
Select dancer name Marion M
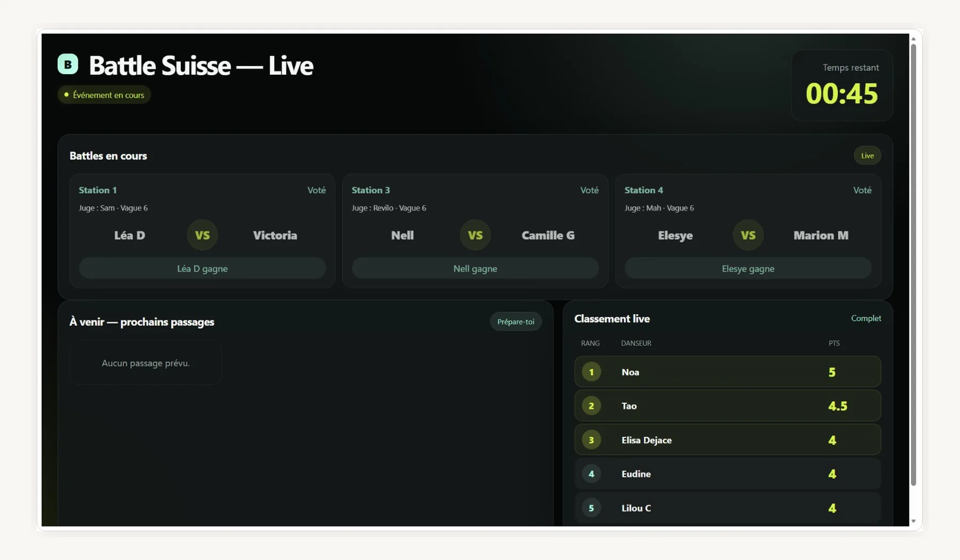821,235
